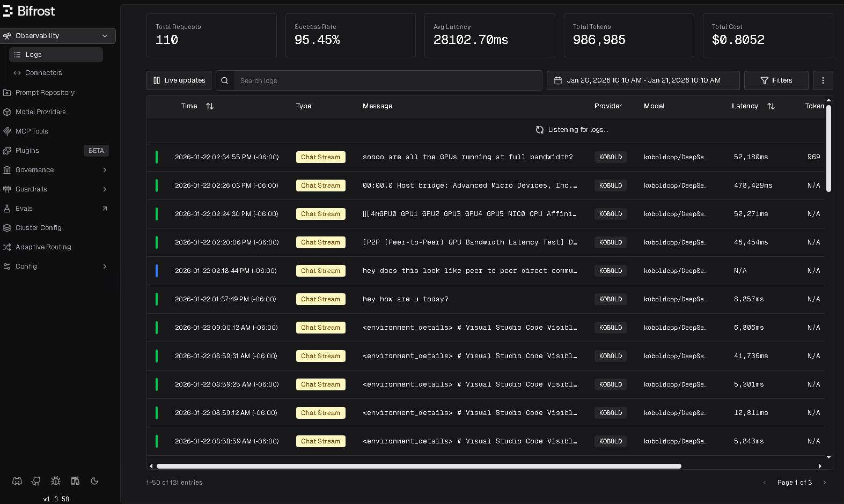
Task: Toggle dark mode with moon icon
Action: pyautogui.click(x=94, y=481)
